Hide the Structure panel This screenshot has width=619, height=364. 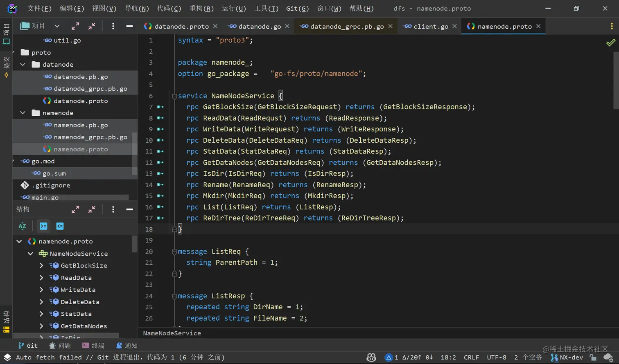pyautogui.click(x=129, y=209)
